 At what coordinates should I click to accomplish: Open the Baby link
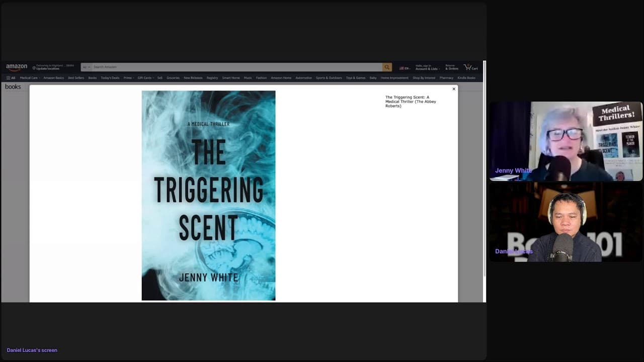coord(373,78)
